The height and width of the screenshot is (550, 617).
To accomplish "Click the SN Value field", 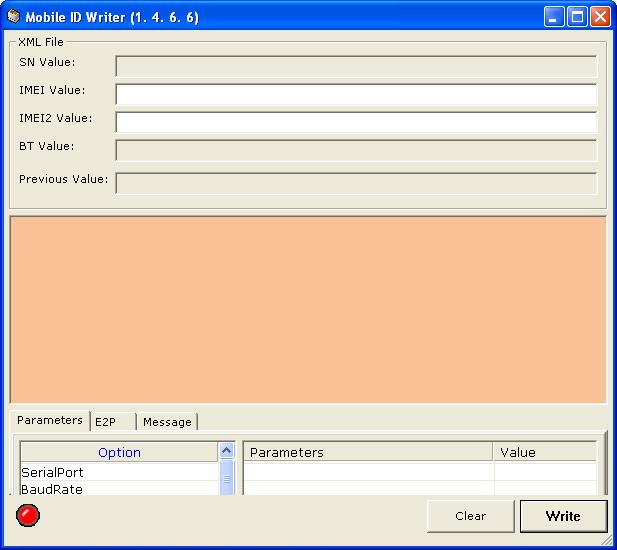I will click(356, 66).
